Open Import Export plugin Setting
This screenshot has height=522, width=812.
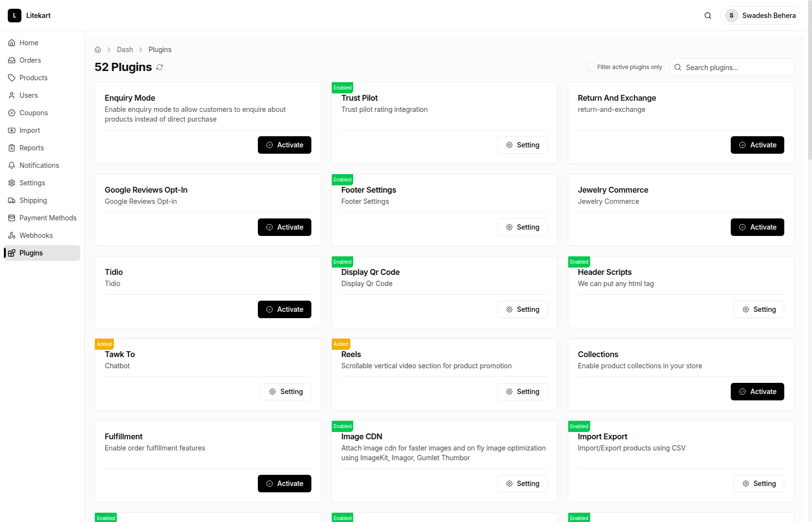[759, 484]
